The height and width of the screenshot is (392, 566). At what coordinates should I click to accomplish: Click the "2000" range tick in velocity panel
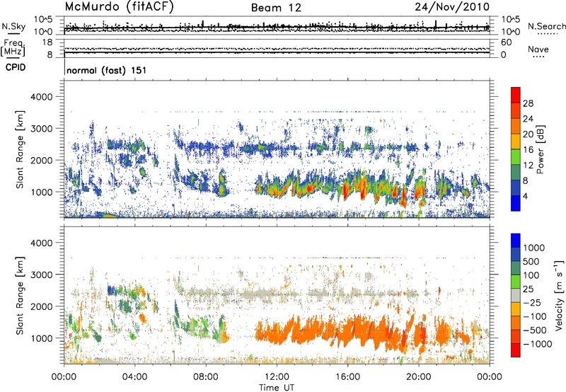coord(40,306)
